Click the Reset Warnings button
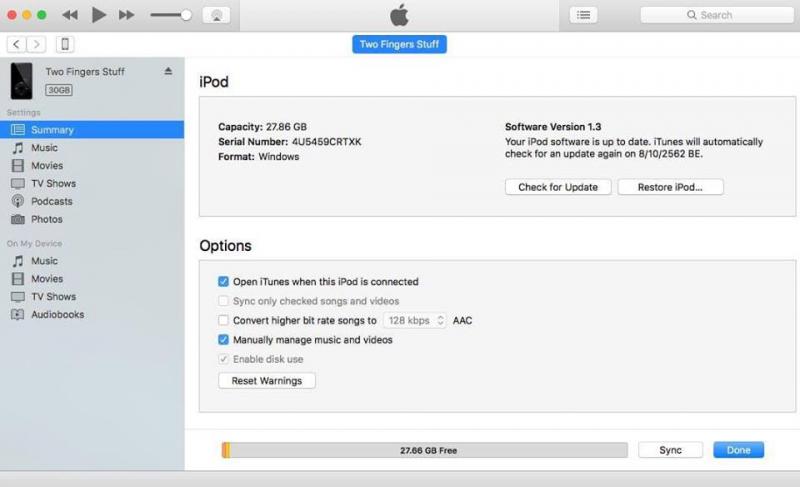 [x=267, y=381]
